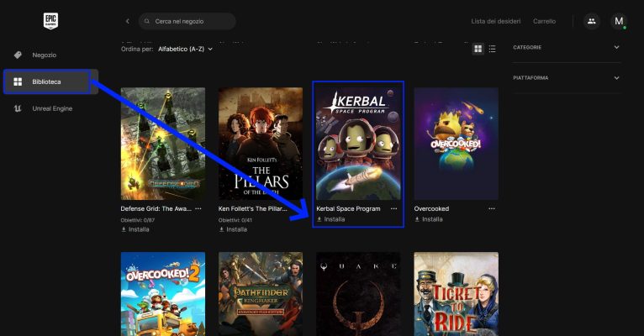Screen dimensions: 644x336
Task: Click the Epic Games logo
Action: point(50,21)
